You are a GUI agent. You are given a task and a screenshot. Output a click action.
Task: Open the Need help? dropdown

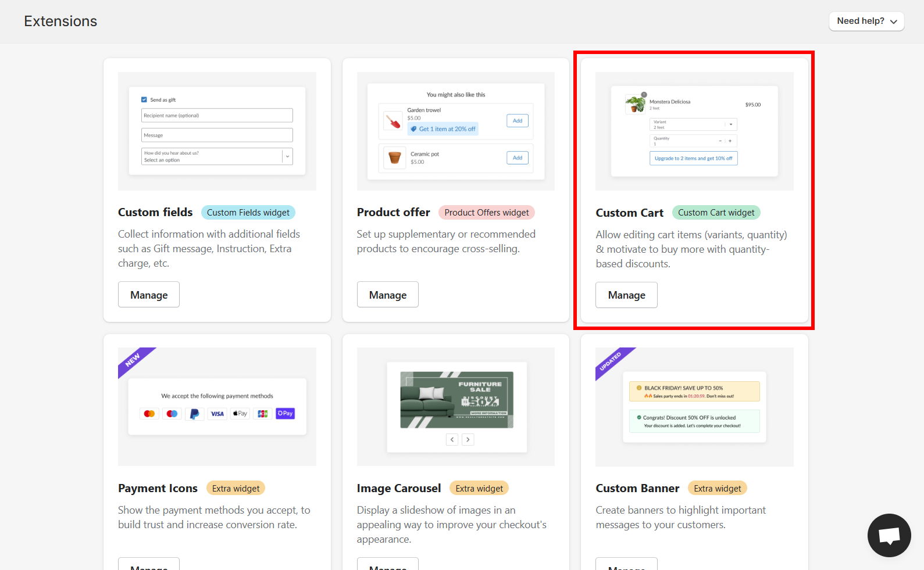point(866,21)
